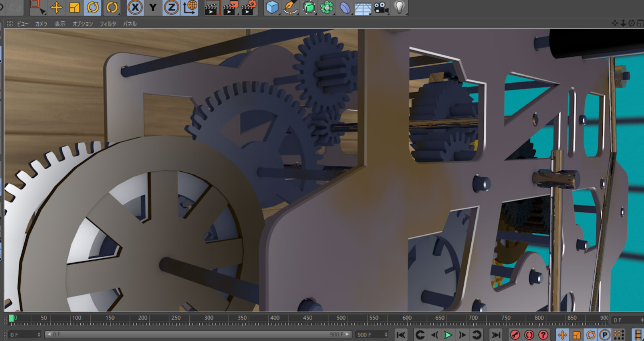Image resolution: width=644 pixels, height=341 pixels.
Task: Step back one frame
Action: [x=434, y=335]
